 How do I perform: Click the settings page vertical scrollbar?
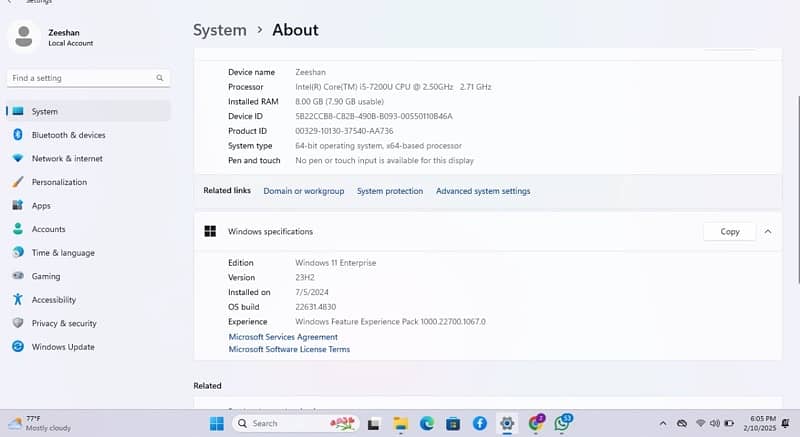click(x=796, y=150)
